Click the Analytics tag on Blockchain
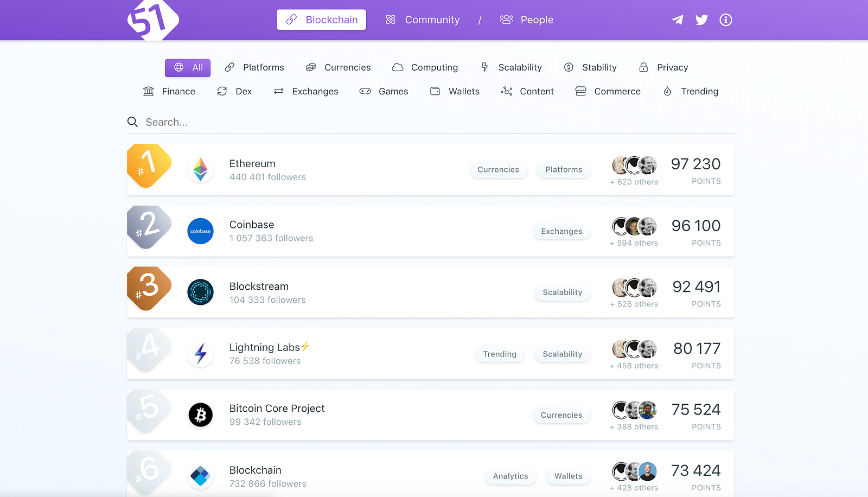This screenshot has height=497, width=868. click(x=510, y=476)
